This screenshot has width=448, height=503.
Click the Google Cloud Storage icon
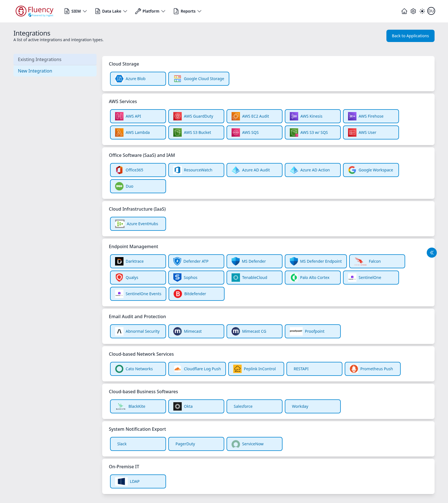click(178, 79)
